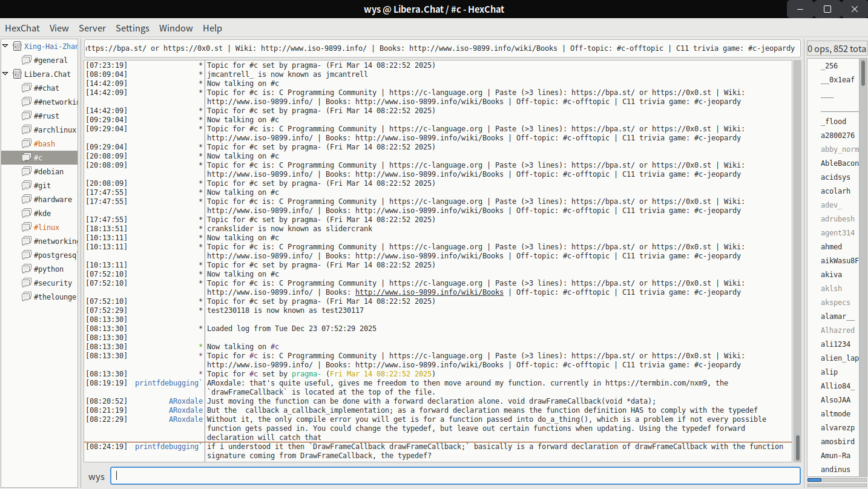The height and width of the screenshot is (489, 868).
Task: Open the HexChat menu
Action: (22, 28)
